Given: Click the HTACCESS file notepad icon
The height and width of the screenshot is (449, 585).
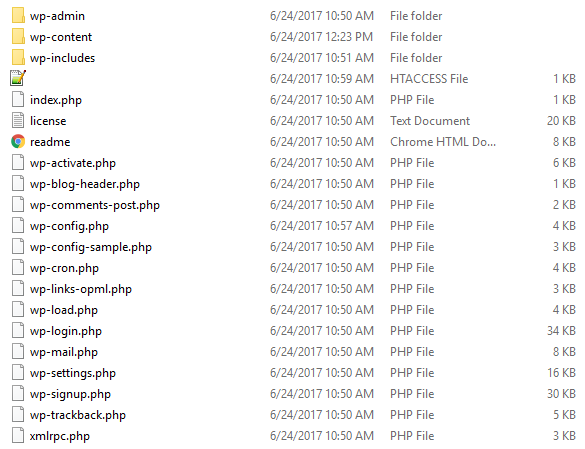Looking at the screenshot, I should 18,78.
